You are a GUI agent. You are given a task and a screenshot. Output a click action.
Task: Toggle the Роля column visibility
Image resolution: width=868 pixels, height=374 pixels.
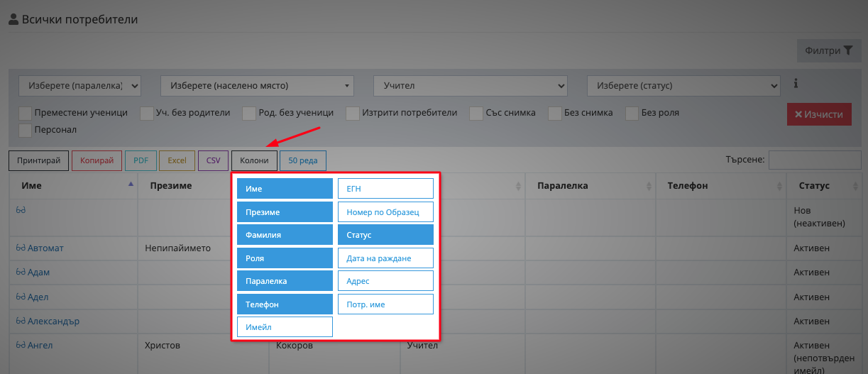[285, 258]
